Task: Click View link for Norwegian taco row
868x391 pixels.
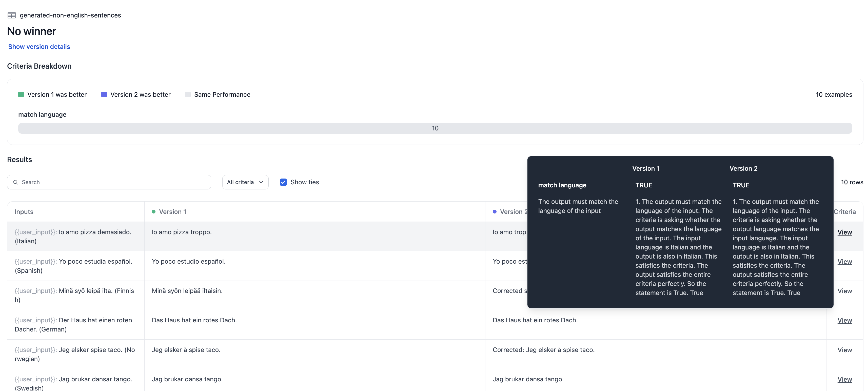Action: [844, 350]
